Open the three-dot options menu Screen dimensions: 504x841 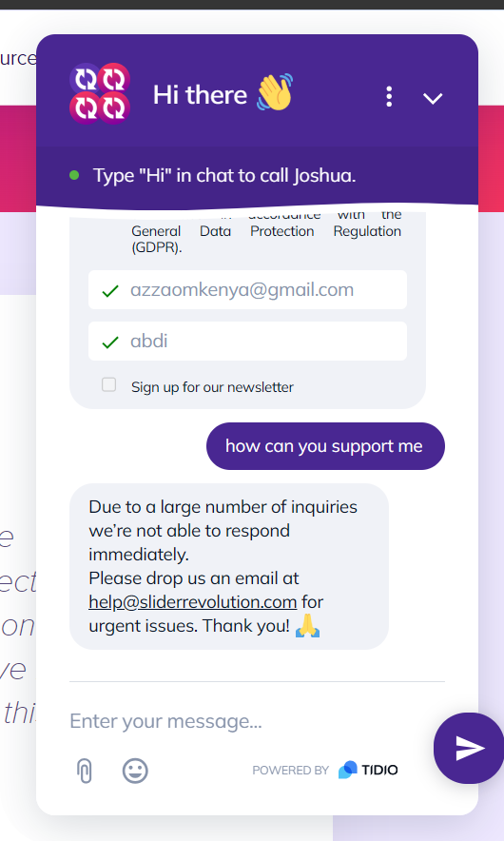(389, 96)
